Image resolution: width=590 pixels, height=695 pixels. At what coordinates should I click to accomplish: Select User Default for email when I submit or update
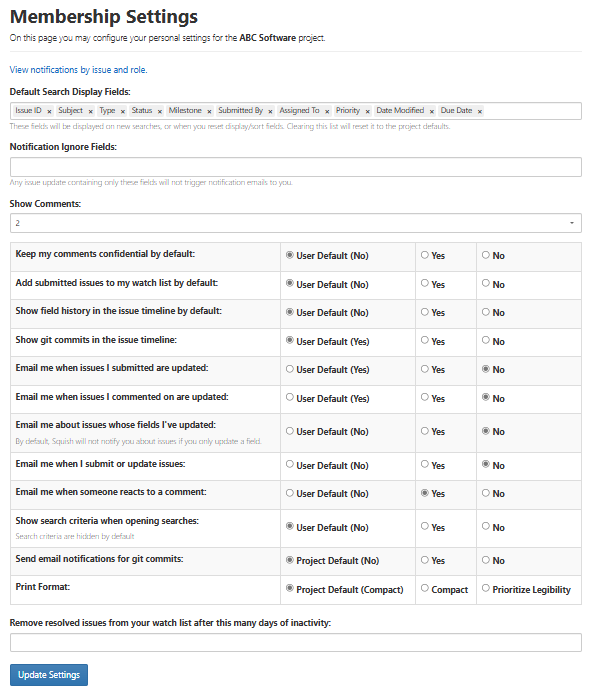pyautogui.click(x=290, y=464)
